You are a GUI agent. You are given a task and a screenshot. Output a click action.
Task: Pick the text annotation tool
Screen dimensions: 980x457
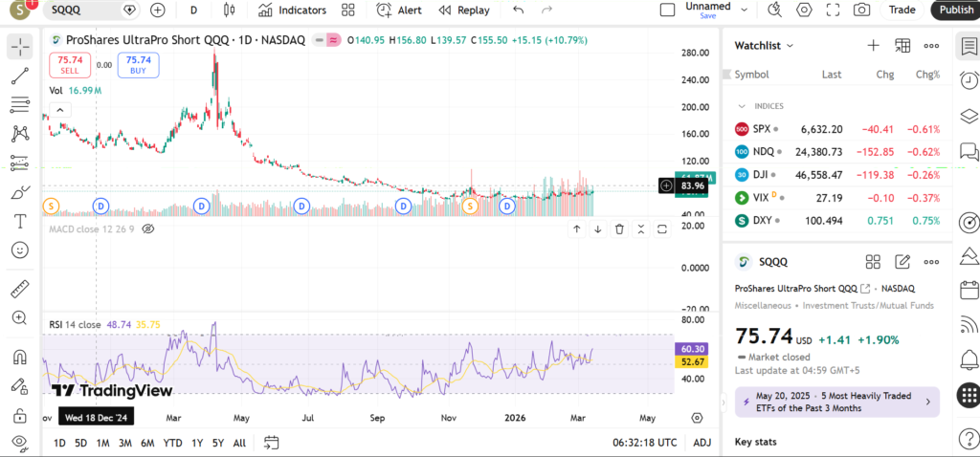coord(20,221)
